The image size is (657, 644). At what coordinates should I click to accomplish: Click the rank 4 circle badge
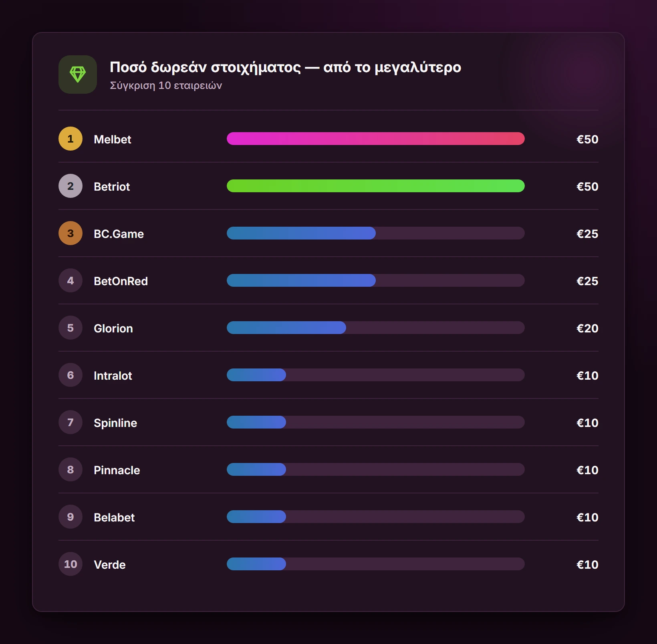[x=71, y=280]
